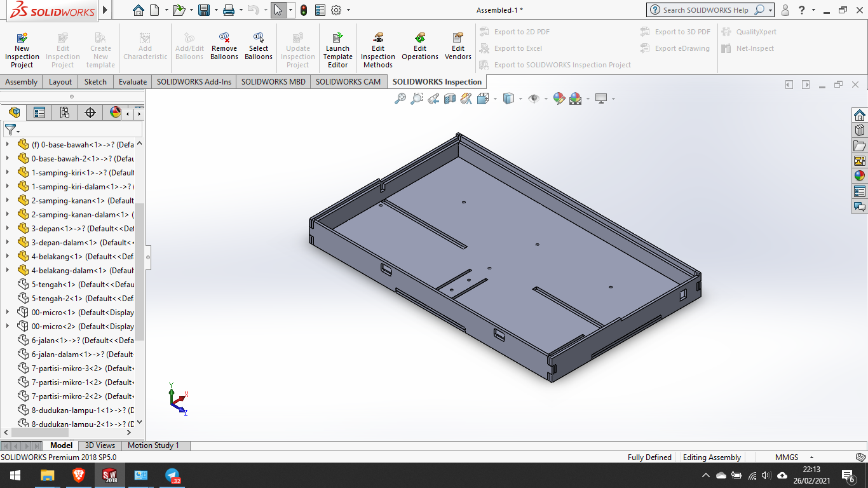Open Design Library in task pane
Viewport: 868px width, 488px height.
(x=860, y=130)
